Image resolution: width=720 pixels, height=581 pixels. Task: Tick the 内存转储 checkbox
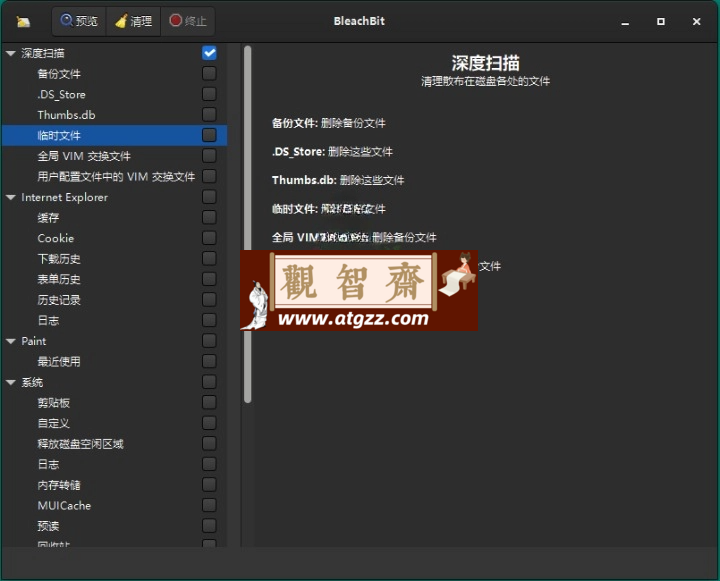click(x=209, y=485)
